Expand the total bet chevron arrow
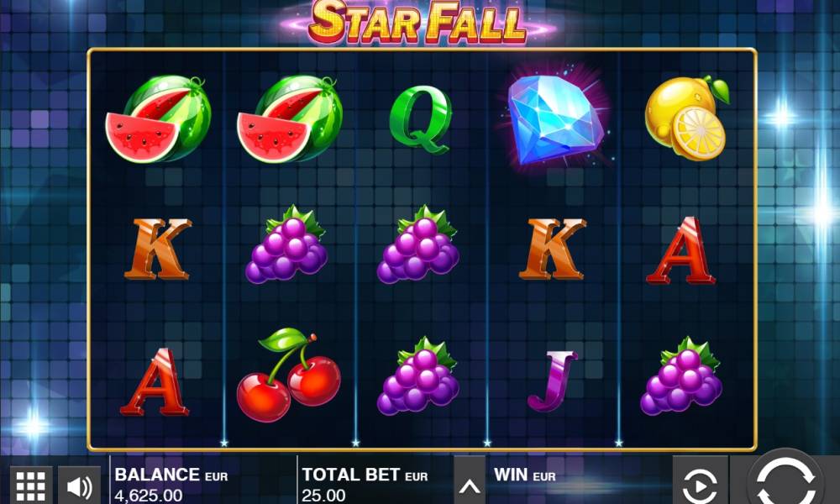Viewport: 840px width, 504px height. 470,482
